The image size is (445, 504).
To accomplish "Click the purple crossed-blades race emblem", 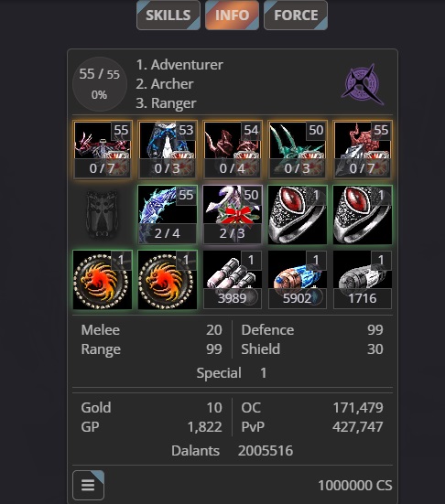I will click(363, 84).
